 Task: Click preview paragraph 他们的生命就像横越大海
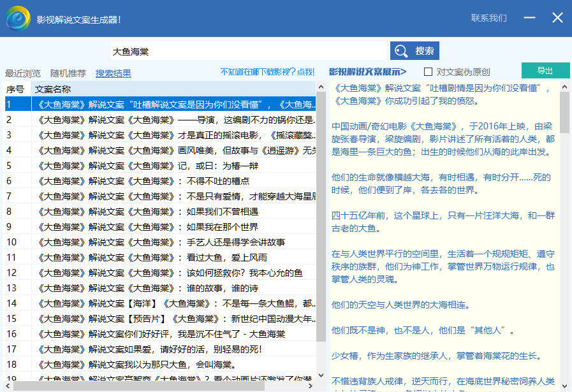click(441, 184)
